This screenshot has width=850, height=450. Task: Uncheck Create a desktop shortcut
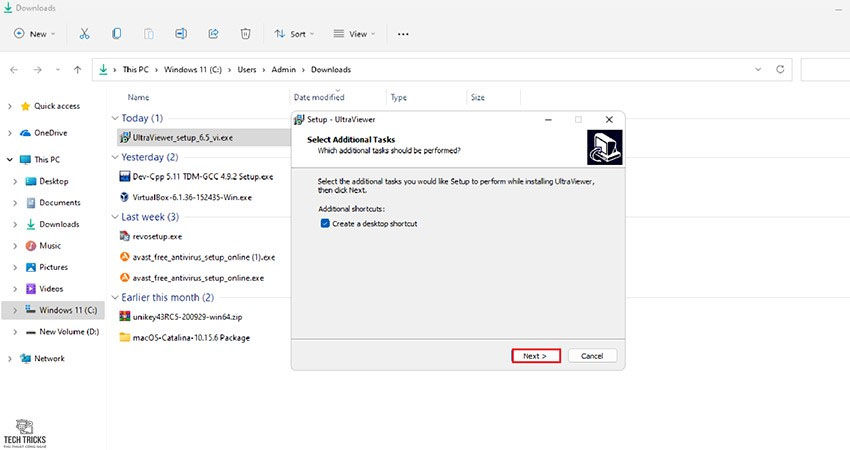pos(325,223)
